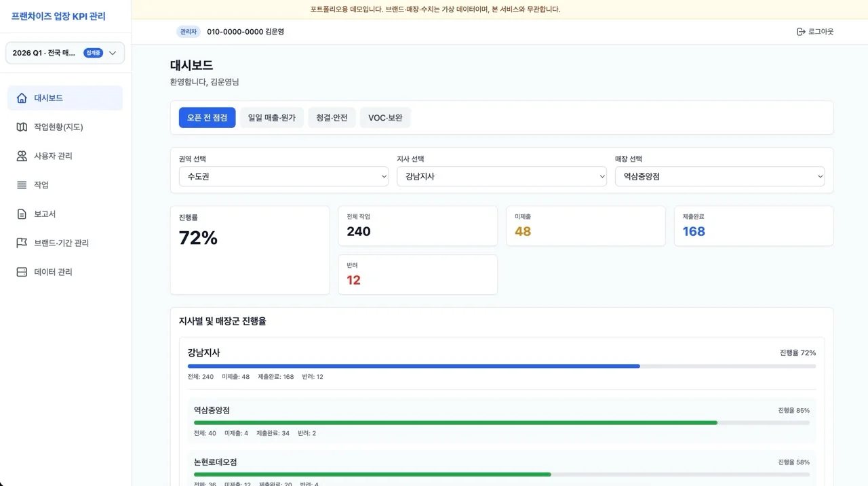The image size is (868, 486).
Task: Click the 강남지사 heading in progress list
Action: coord(204,352)
